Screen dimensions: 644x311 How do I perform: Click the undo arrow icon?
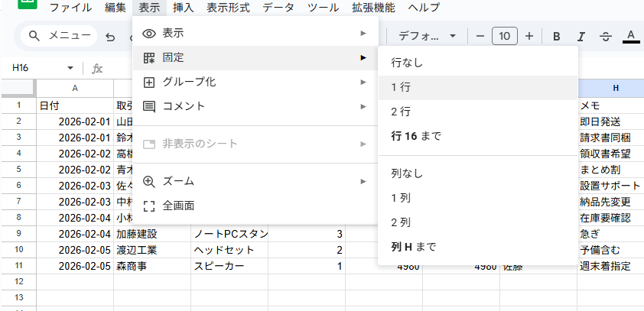point(111,36)
